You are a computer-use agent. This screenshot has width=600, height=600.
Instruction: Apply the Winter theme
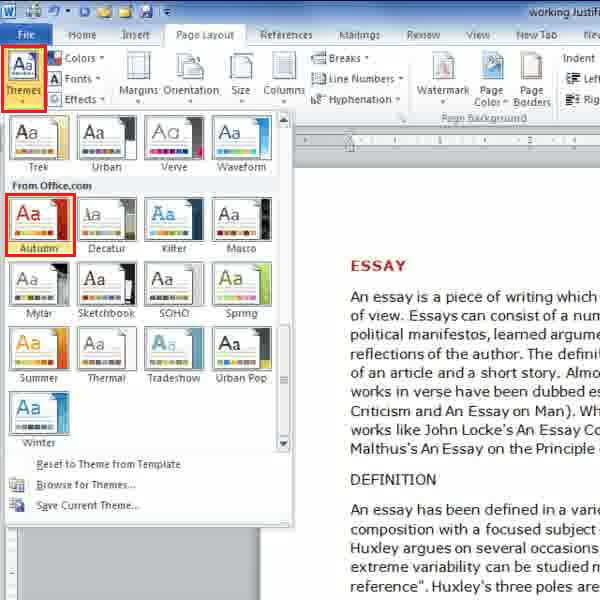point(39,420)
